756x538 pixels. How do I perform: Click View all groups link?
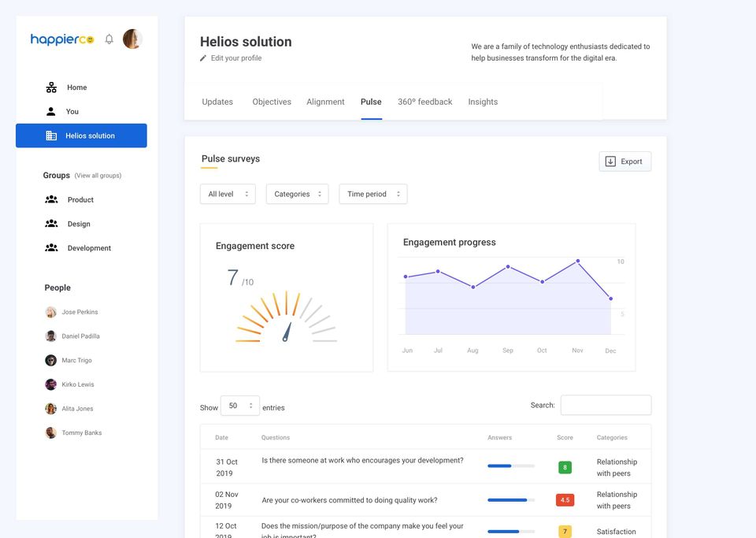click(98, 176)
